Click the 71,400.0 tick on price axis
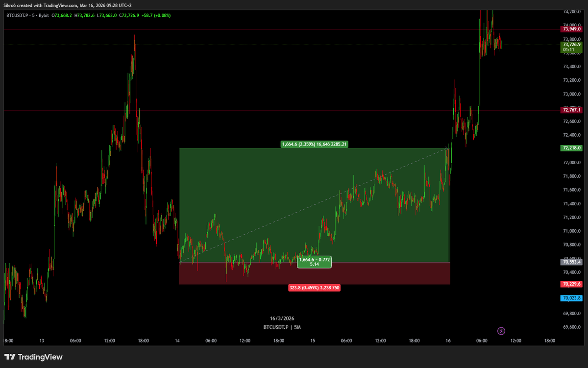 point(572,204)
